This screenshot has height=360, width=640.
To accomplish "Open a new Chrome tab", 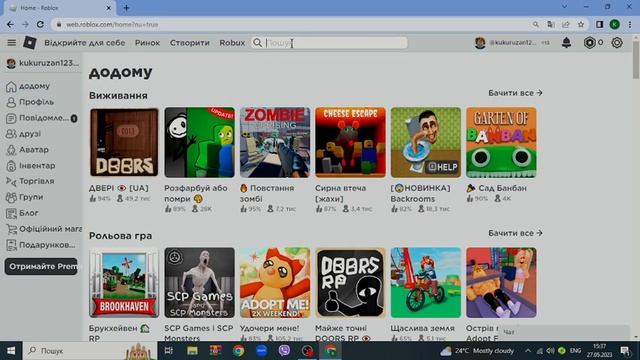I will (x=126, y=8).
